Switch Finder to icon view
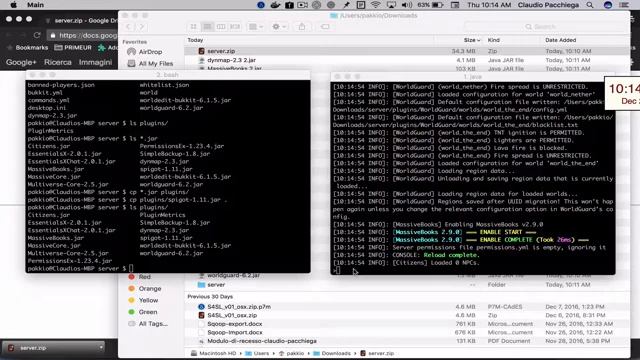640x360 pixels. [x=193, y=27]
